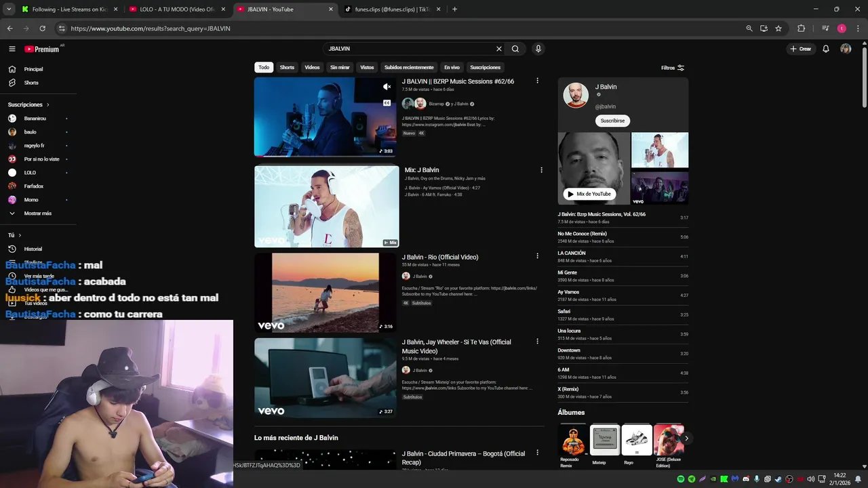
Task: Switch to the funes.clips TikTok tab
Action: [x=391, y=9]
